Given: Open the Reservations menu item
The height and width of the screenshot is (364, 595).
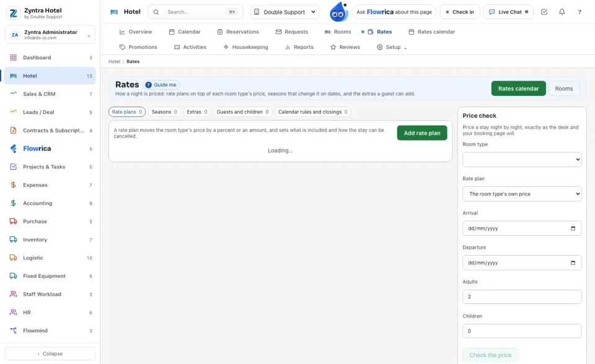Looking at the screenshot, I should (x=238, y=32).
